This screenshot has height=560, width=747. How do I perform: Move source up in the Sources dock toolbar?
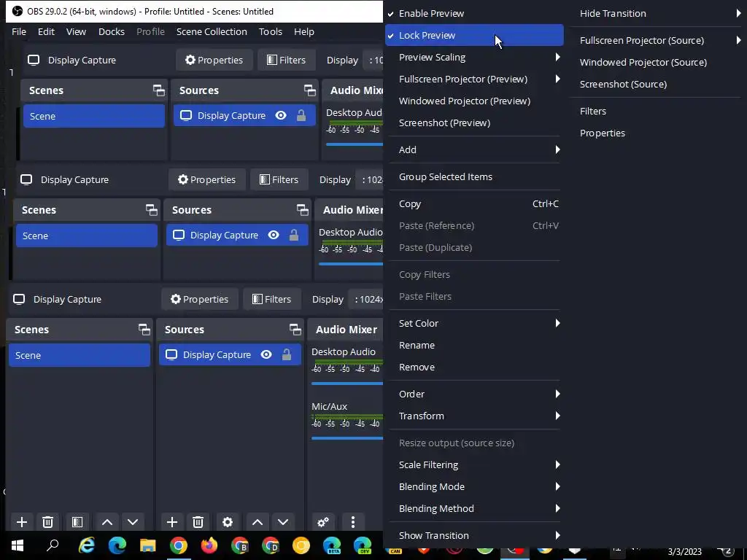(x=258, y=522)
